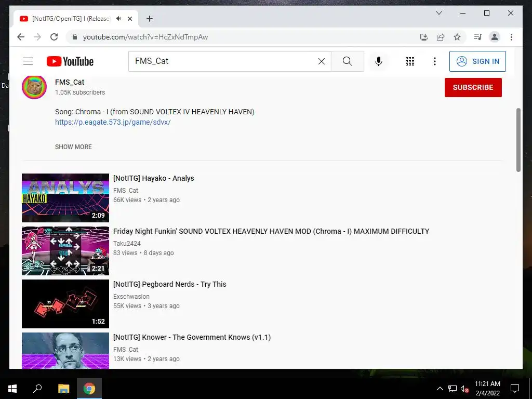Mute tab via speaker icon
Image resolution: width=532 pixels, height=399 pixels.
(119, 19)
